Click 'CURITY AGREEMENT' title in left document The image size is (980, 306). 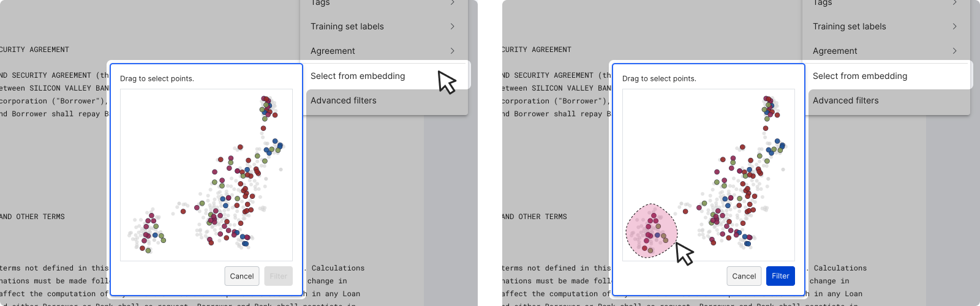coord(34,50)
